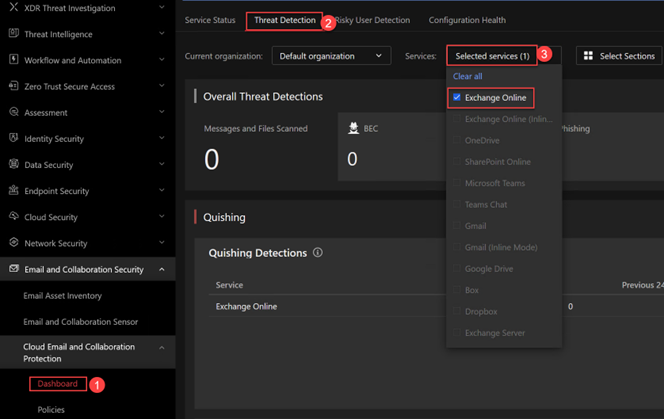Expand the Assessment menu chevron
The height and width of the screenshot is (419, 664).
click(162, 112)
